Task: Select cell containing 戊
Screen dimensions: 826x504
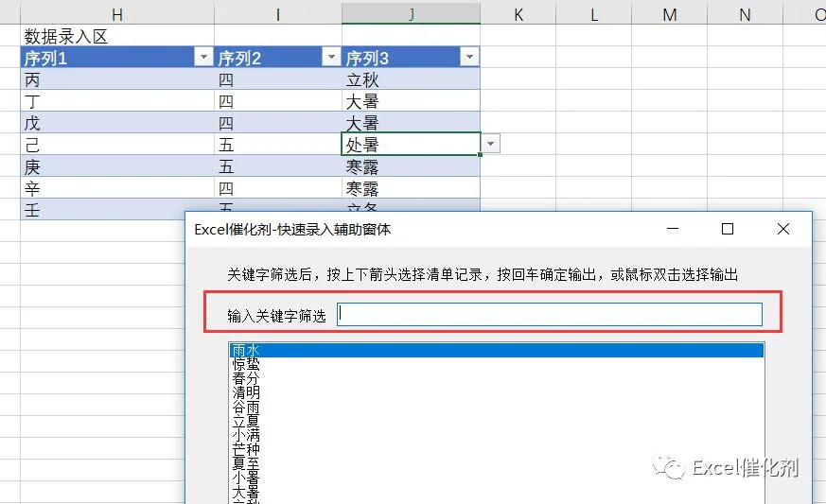Action: (117, 123)
